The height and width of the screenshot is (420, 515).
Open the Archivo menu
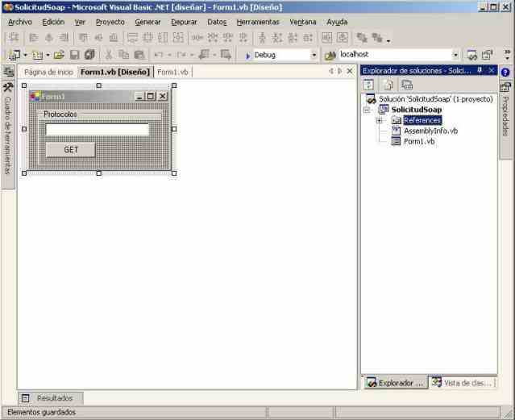pyautogui.click(x=19, y=22)
